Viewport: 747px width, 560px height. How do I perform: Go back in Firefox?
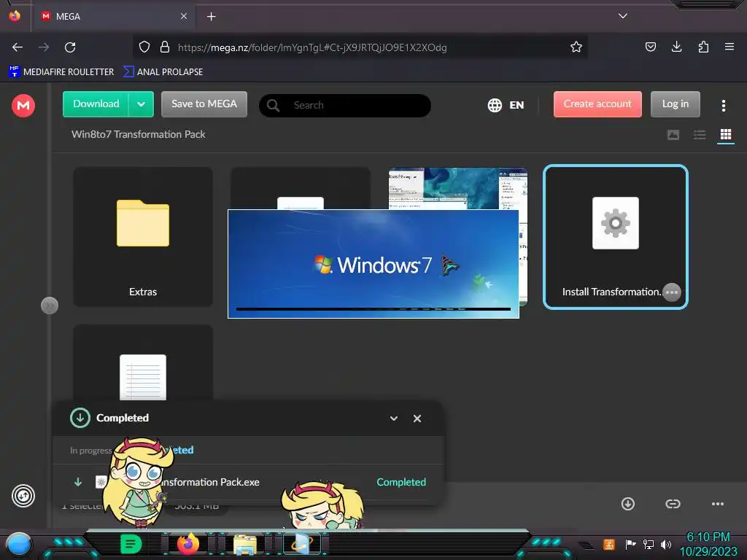click(18, 47)
